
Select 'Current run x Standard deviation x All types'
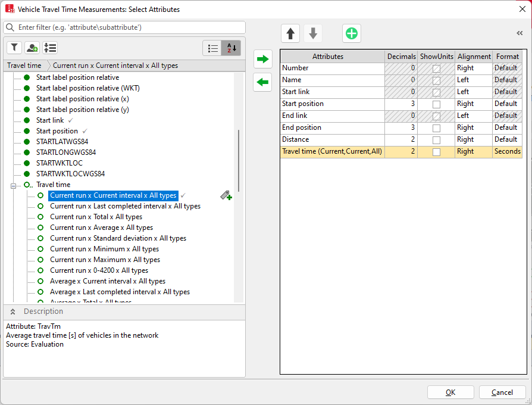click(x=118, y=238)
